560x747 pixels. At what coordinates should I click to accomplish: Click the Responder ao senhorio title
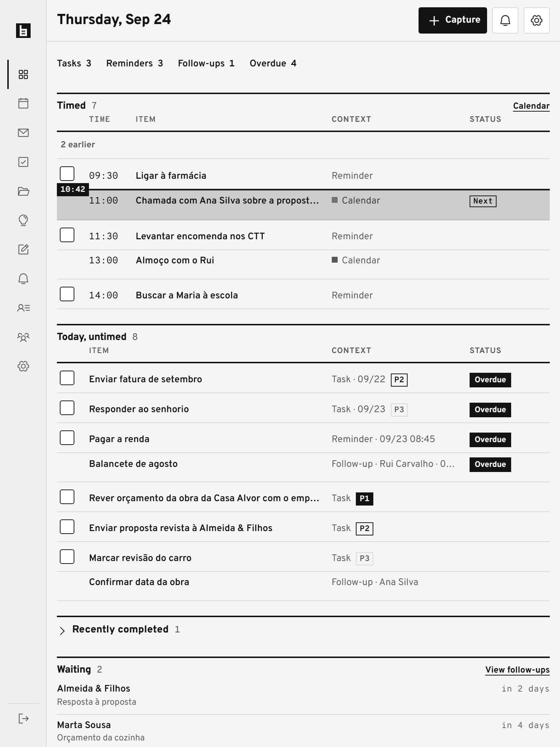(139, 409)
